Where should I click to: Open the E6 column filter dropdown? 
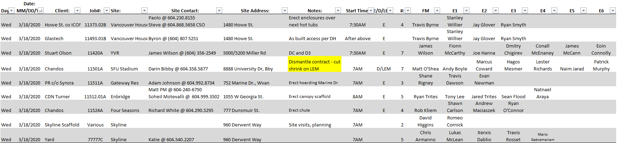613,11
